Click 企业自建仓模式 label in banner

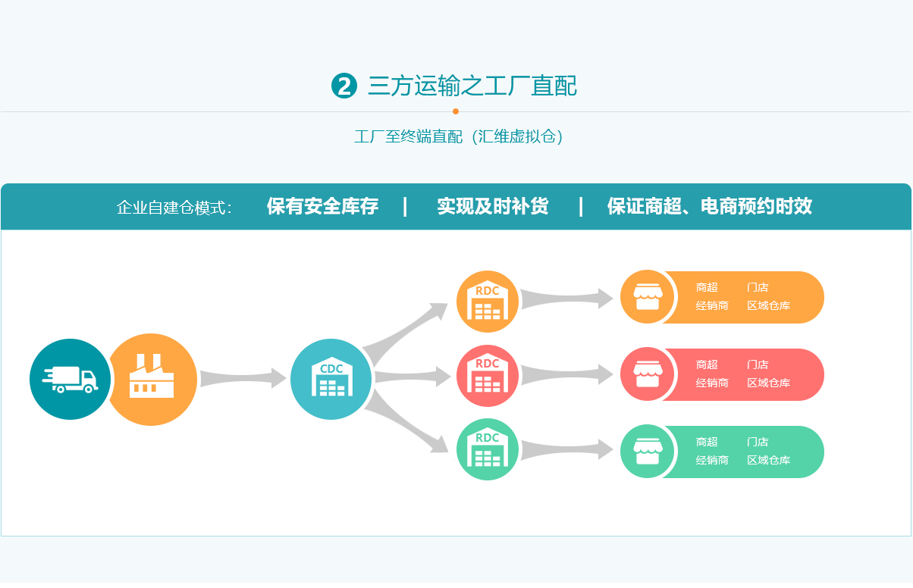(x=174, y=208)
